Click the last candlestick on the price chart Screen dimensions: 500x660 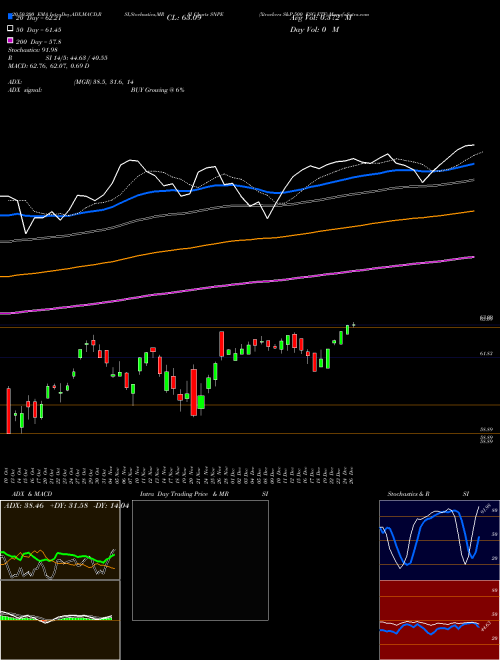point(354,325)
